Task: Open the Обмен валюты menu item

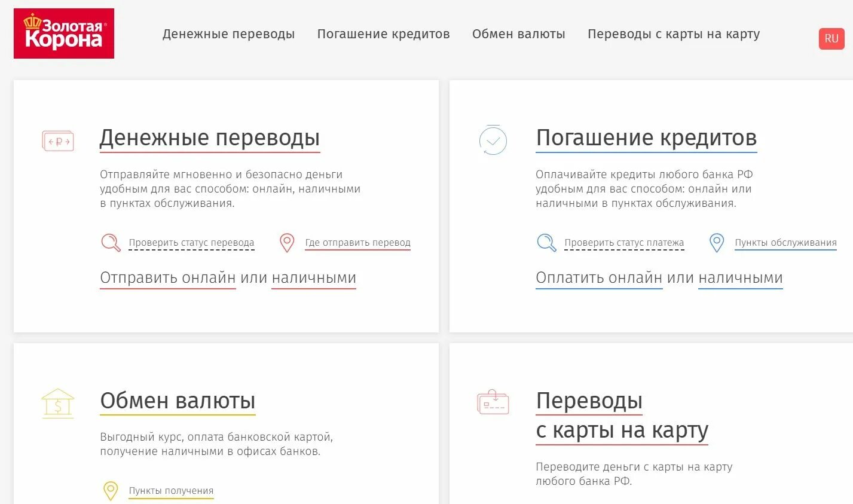Action: pos(518,34)
